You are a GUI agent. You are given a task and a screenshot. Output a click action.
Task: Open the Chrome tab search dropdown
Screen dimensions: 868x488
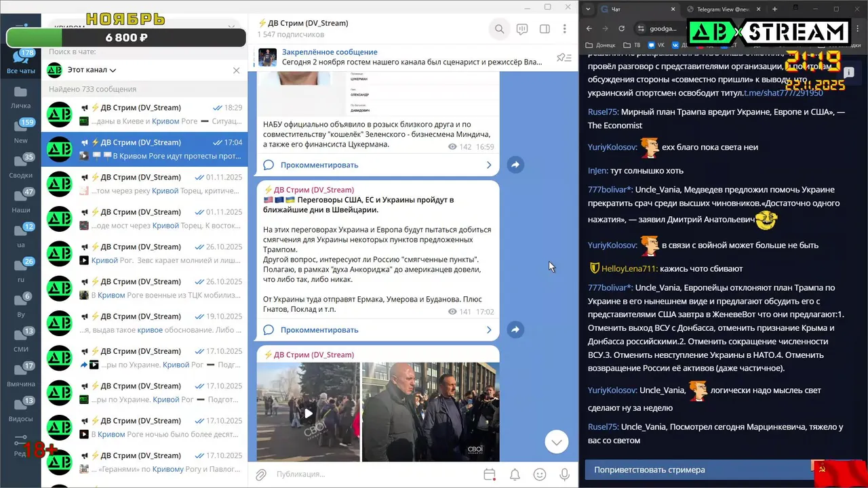[x=588, y=9]
